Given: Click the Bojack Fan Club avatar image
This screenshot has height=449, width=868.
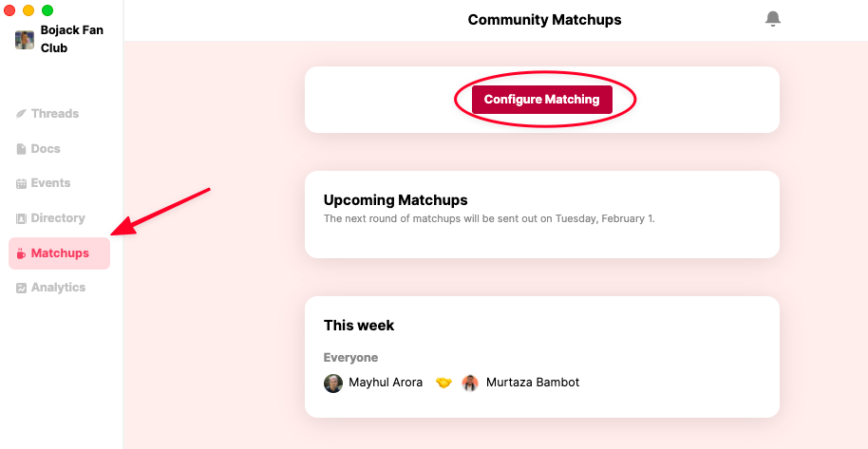Looking at the screenshot, I should click(x=25, y=40).
